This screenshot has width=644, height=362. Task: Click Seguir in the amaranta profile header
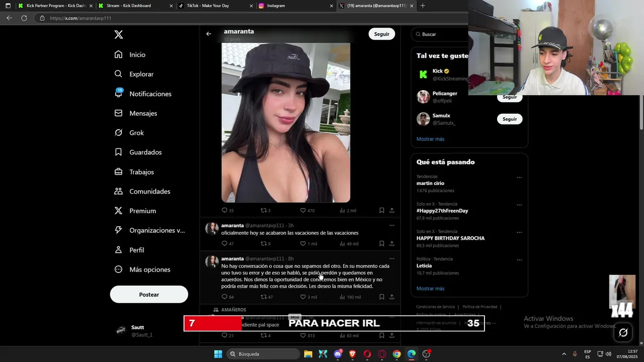(382, 34)
